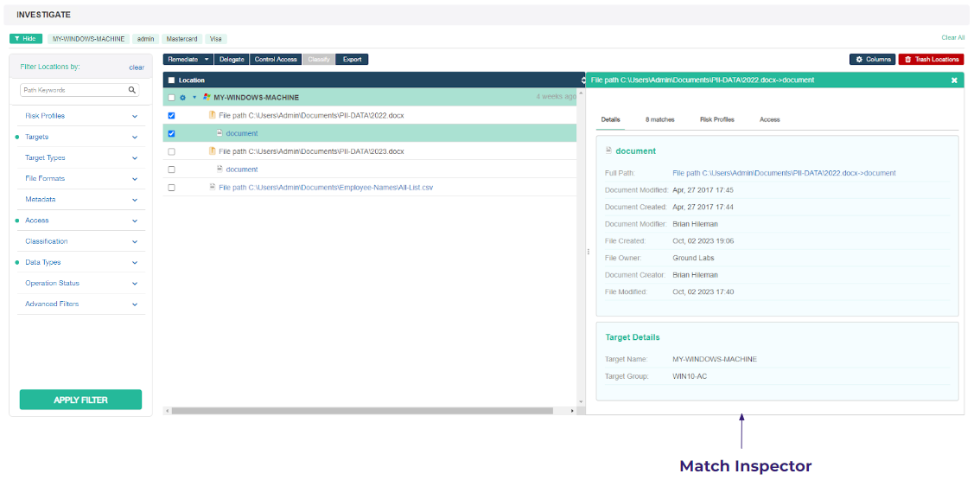Click the Trash Locations button
The width and height of the screenshot is (980, 493).
pyautogui.click(x=931, y=60)
